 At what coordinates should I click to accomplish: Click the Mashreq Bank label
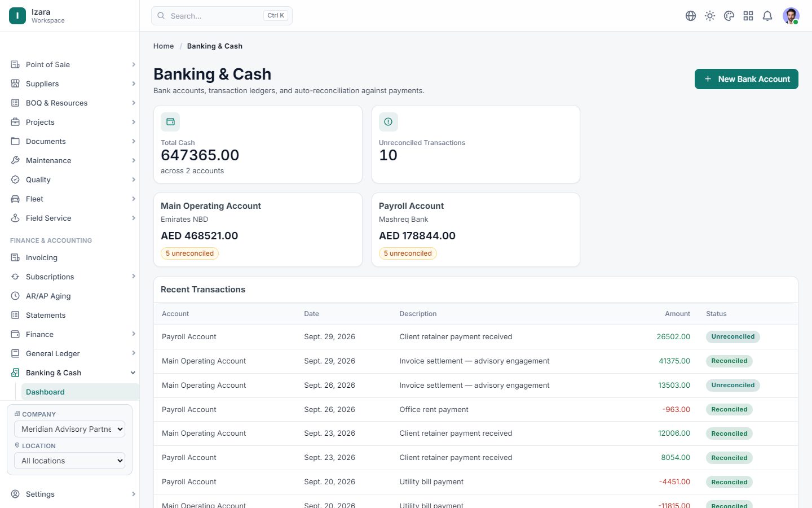[403, 220]
